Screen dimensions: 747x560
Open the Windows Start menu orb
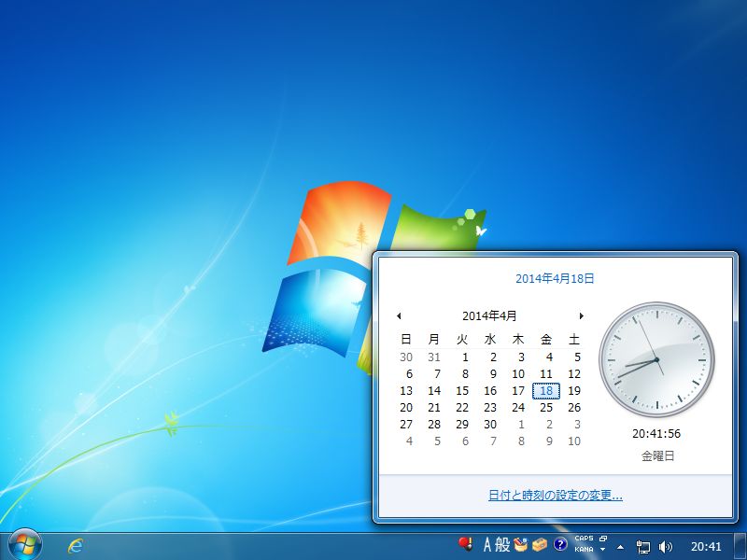(24, 545)
